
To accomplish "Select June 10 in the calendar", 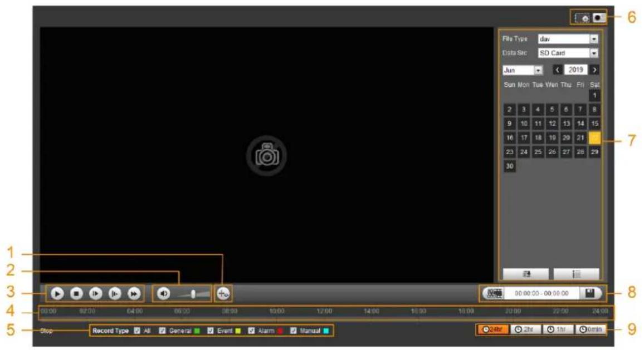I will [524, 124].
